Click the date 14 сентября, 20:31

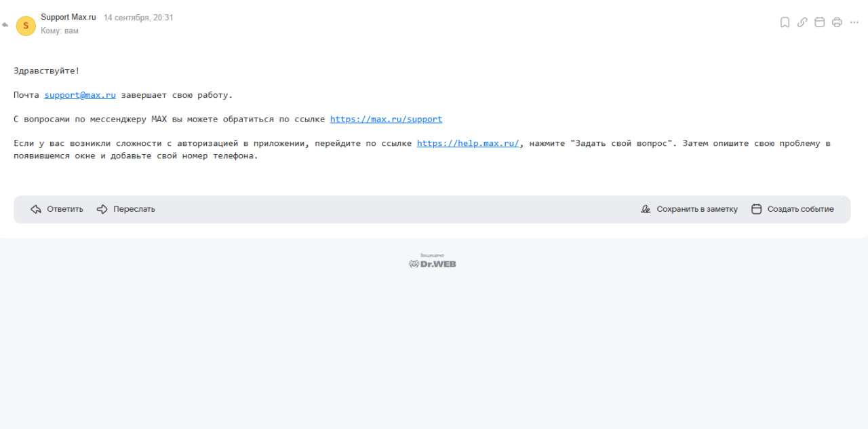[138, 18]
